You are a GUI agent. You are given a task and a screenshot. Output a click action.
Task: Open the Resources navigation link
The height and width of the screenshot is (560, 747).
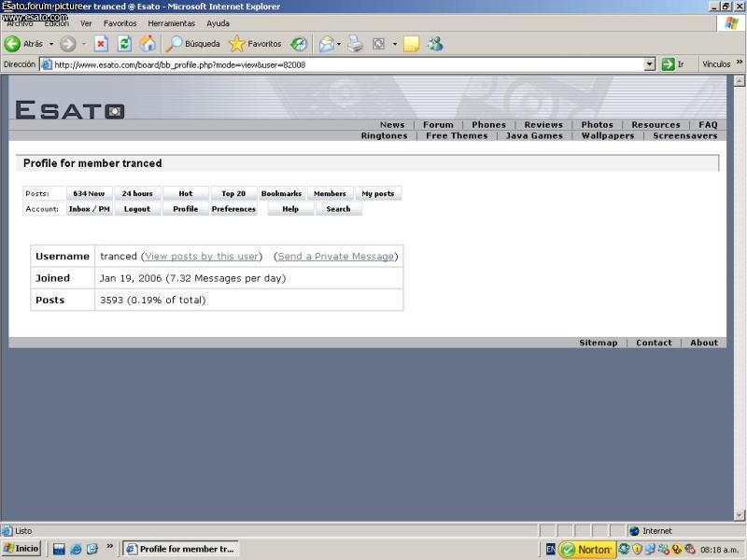(x=656, y=125)
